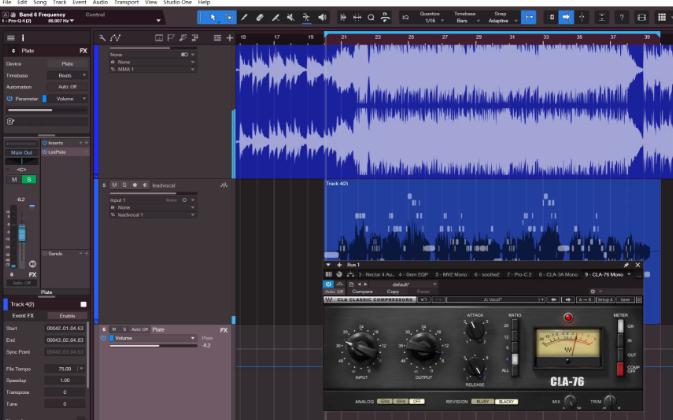
Task: Select the Mute tool
Action: coord(291,18)
